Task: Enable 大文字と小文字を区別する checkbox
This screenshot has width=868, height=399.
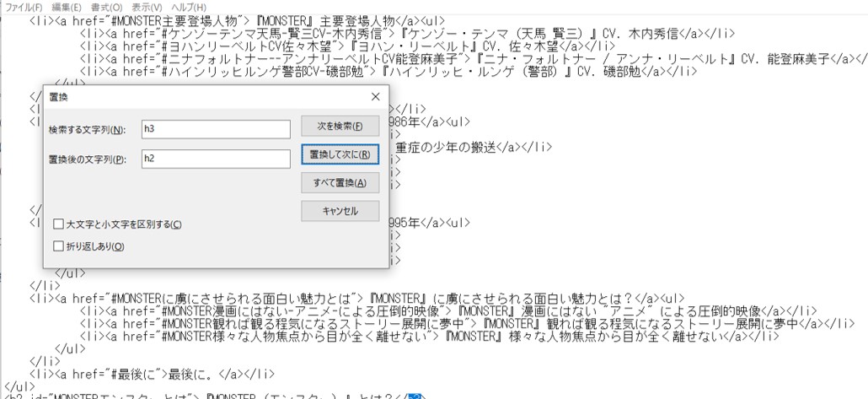Action: (58, 224)
